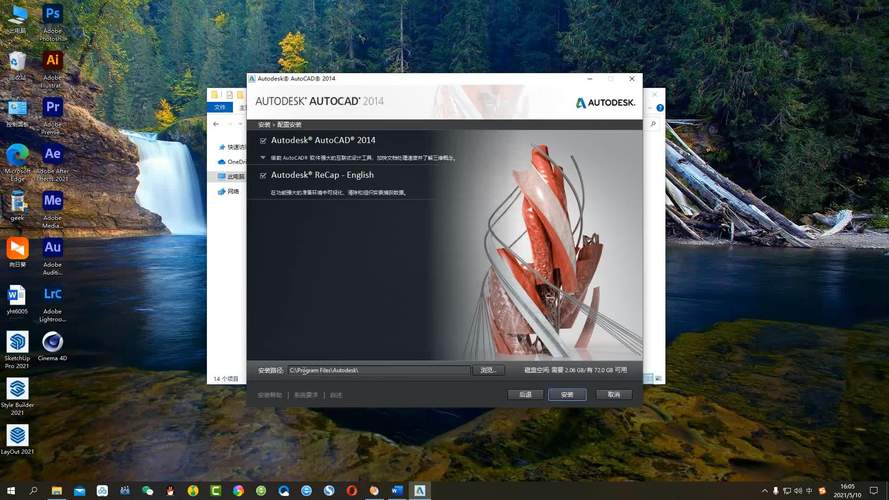Click the 安装 (Install) button

pyautogui.click(x=567, y=395)
